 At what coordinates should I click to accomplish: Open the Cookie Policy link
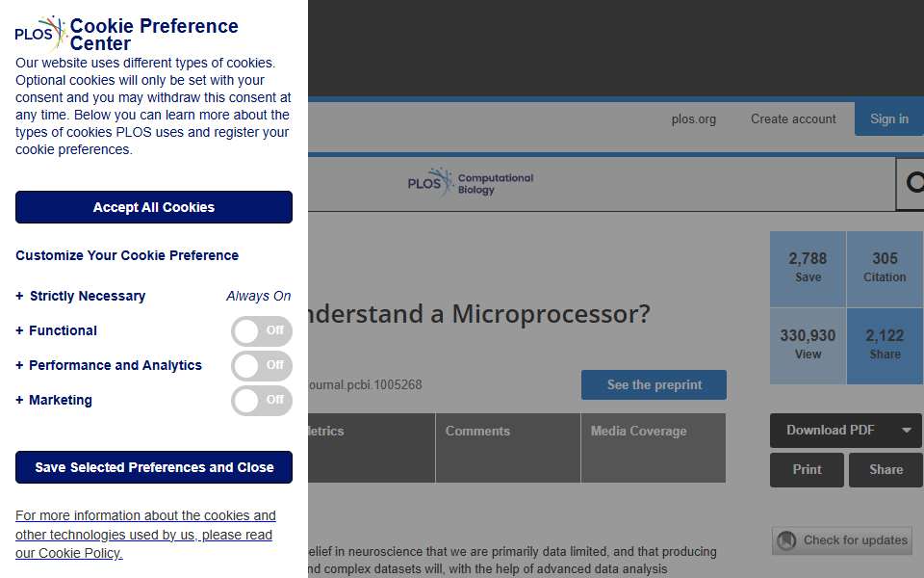[145, 535]
